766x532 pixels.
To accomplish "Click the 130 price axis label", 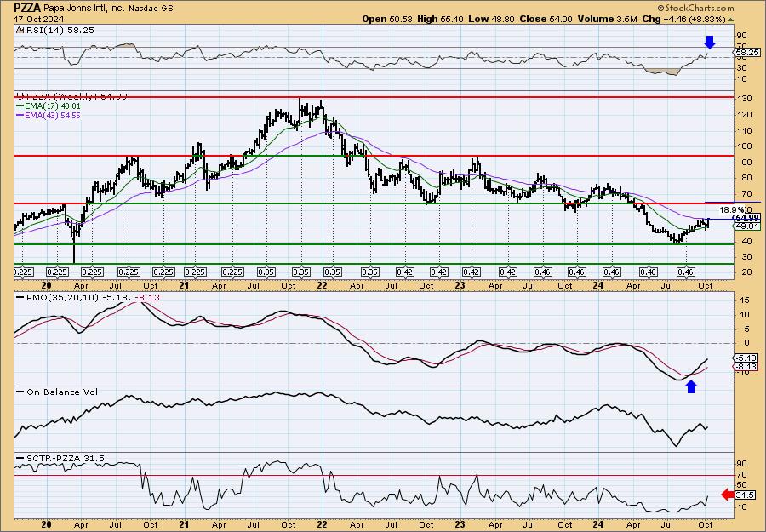I will 743,100.
